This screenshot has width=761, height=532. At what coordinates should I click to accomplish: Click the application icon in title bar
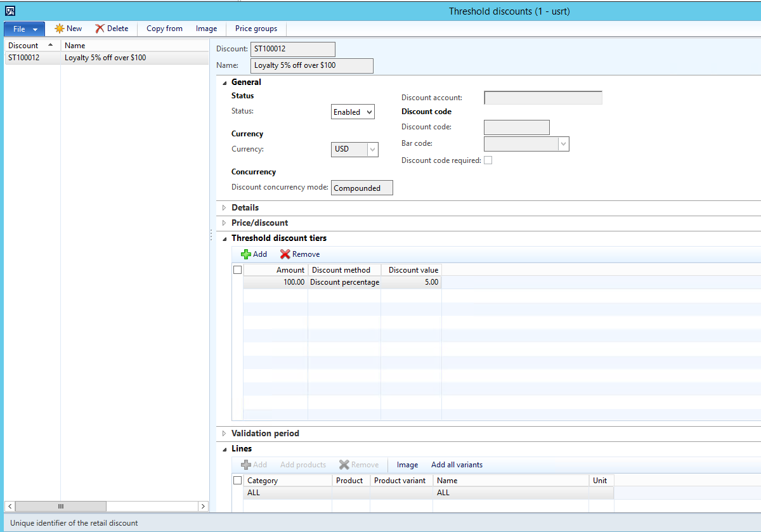[10, 11]
